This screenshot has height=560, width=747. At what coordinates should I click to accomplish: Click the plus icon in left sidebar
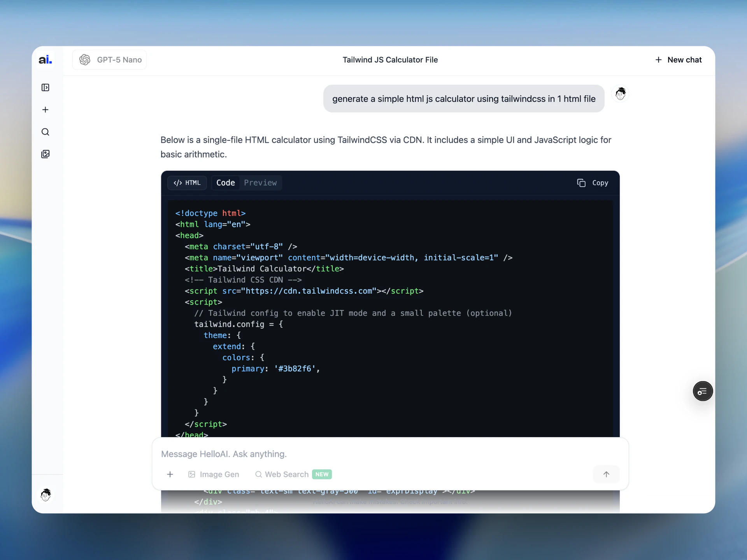45,110
